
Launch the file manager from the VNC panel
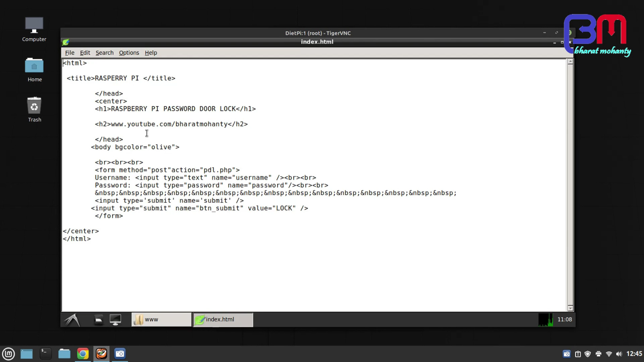[x=99, y=320]
